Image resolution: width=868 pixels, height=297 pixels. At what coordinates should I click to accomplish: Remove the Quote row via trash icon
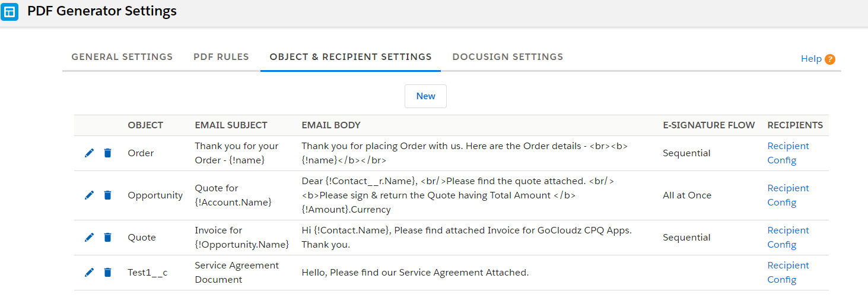(x=107, y=238)
